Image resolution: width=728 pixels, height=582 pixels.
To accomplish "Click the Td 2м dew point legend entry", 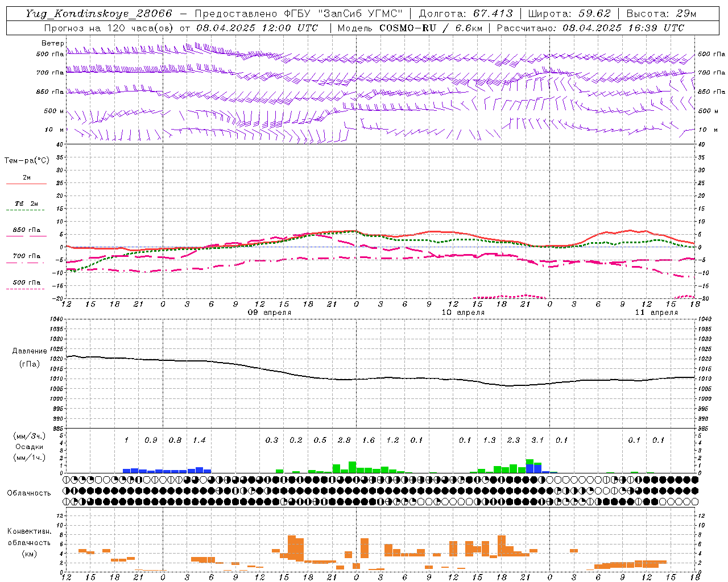I will tap(26, 207).
